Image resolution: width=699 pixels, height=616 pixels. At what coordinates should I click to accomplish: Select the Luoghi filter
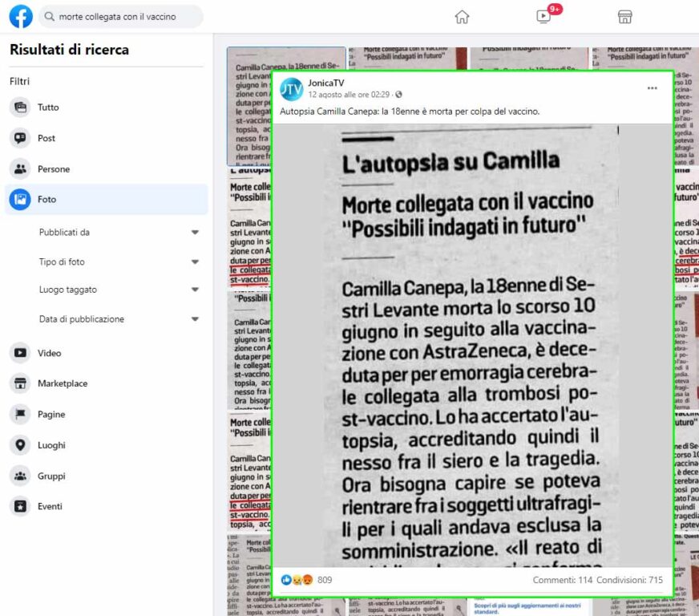[106, 445]
